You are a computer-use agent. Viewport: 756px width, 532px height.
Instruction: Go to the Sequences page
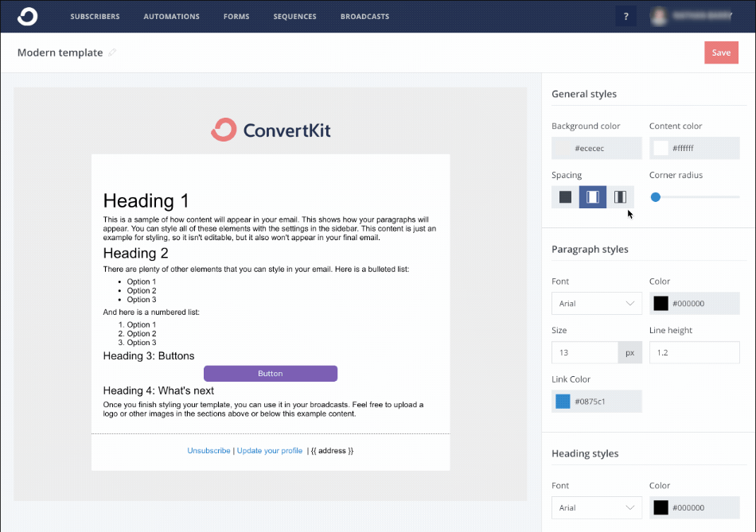295,17
